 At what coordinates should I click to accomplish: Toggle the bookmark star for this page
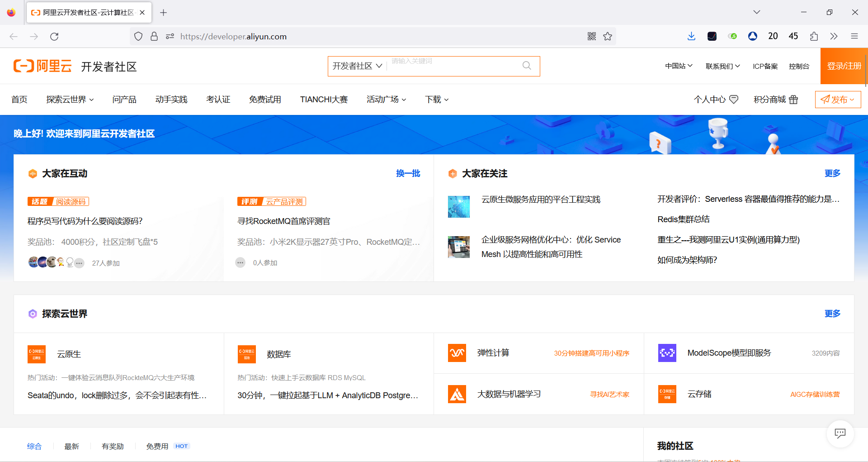pyautogui.click(x=608, y=36)
